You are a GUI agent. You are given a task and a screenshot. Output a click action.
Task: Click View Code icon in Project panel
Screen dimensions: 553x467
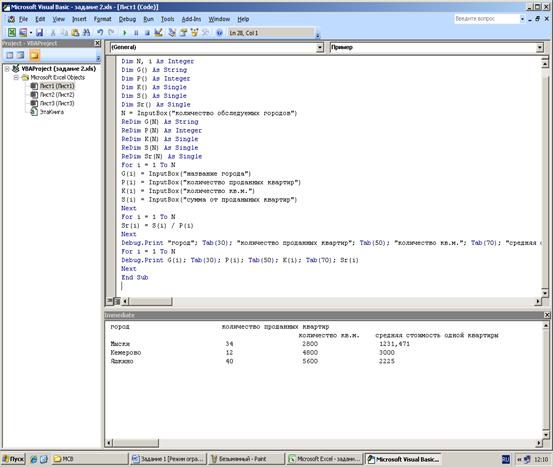10,55
